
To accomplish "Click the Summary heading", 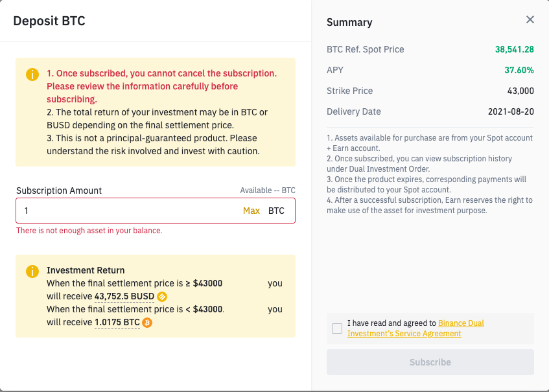I will [349, 23].
